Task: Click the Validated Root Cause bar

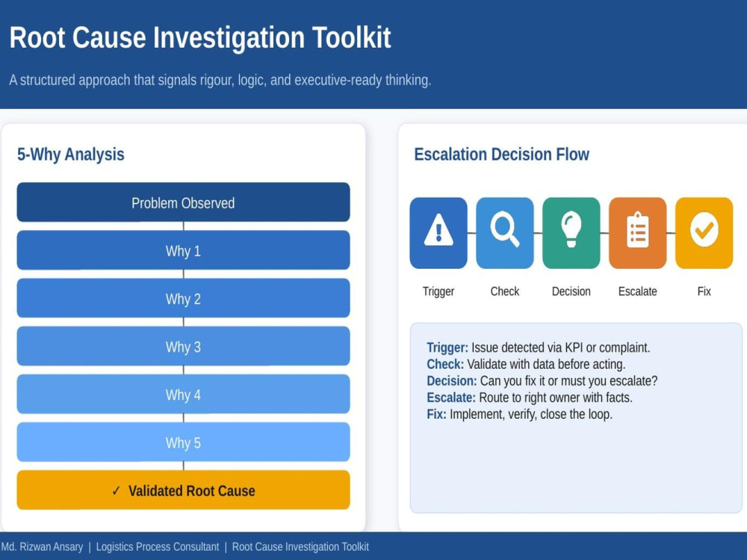Action: point(184,491)
